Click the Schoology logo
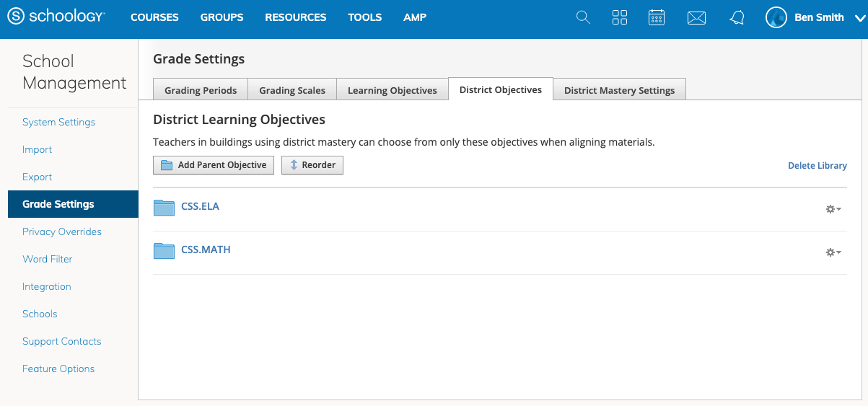The height and width of the screenshot is (406, 868). click(56, 17)
